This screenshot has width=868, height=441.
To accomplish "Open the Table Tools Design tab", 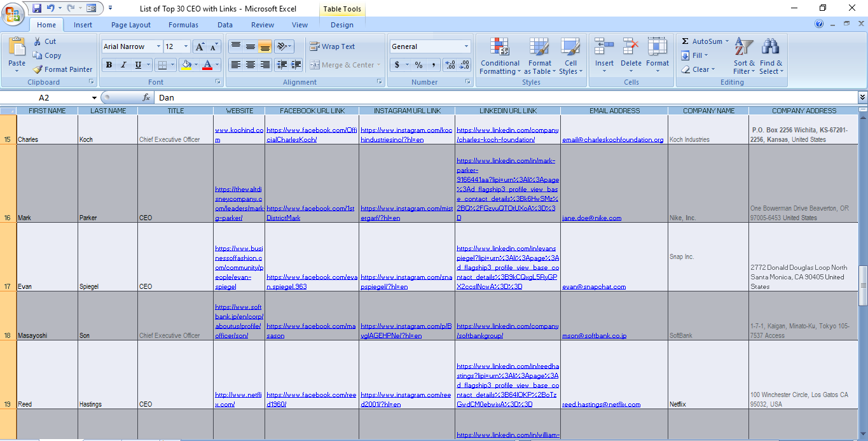I will pos(342,25).
